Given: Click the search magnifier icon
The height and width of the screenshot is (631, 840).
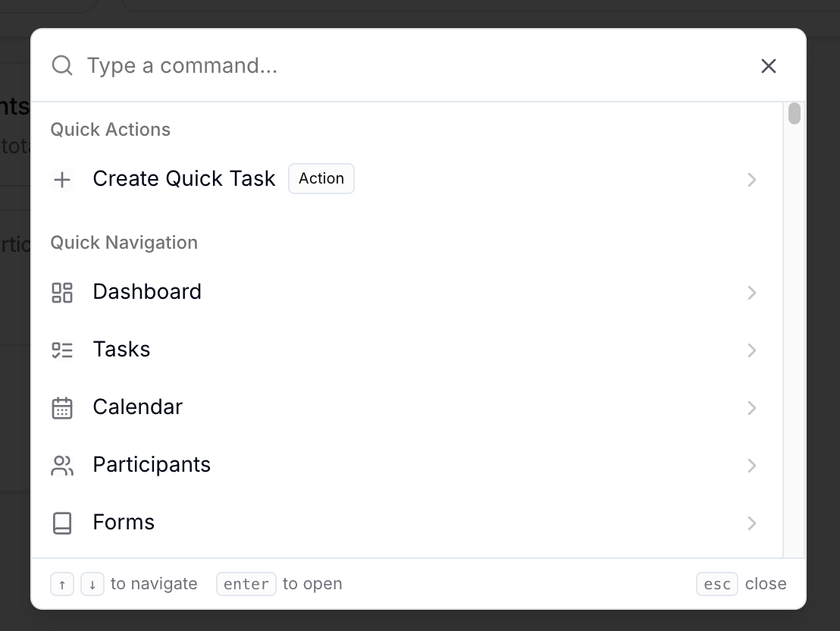Looking at the screenshot, I should [62, 65].
